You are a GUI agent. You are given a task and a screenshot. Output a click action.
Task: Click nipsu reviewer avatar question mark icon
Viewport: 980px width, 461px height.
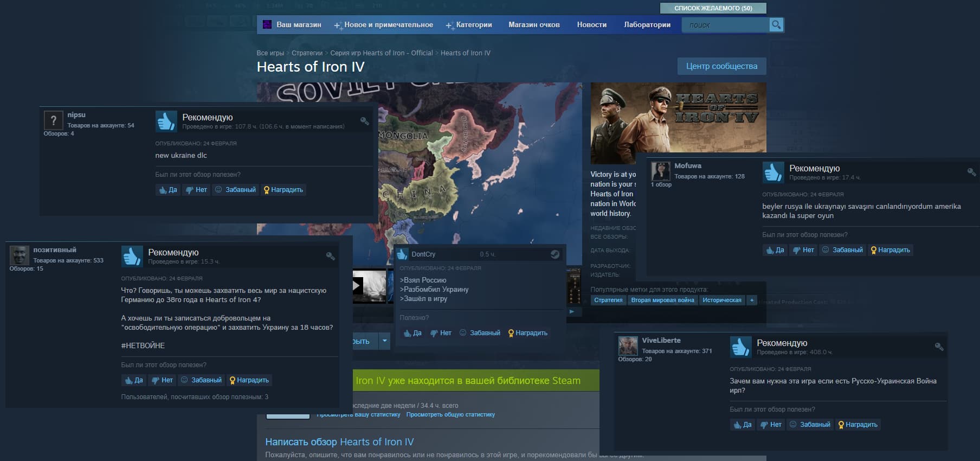(53, 120)
